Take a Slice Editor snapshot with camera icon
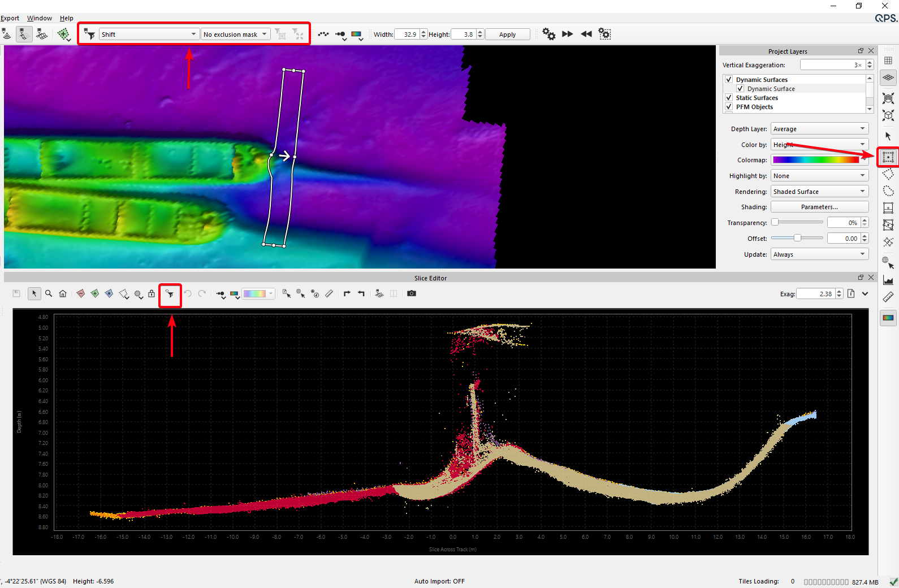This screenshot has height=588, width=899. (412, 293)
